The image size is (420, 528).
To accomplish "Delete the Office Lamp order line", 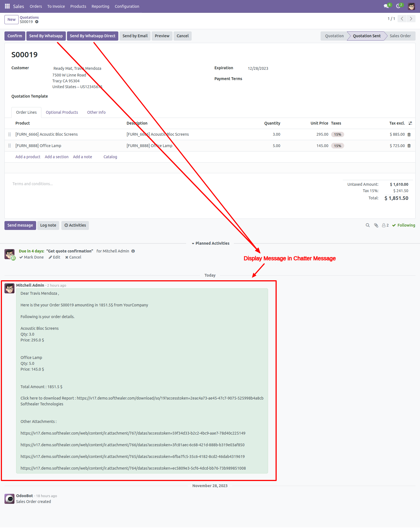I will pyautogui.click(x=409, y=146).
